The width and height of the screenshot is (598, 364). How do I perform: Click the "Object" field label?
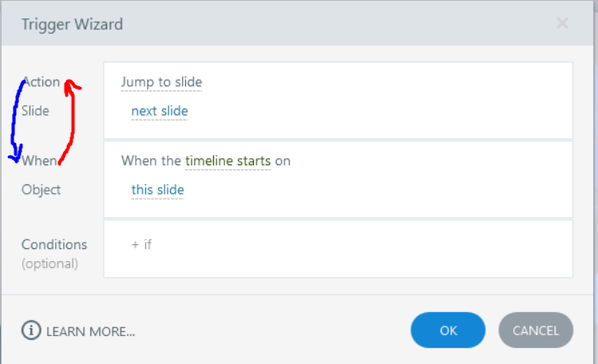click(x=41, y=190)
